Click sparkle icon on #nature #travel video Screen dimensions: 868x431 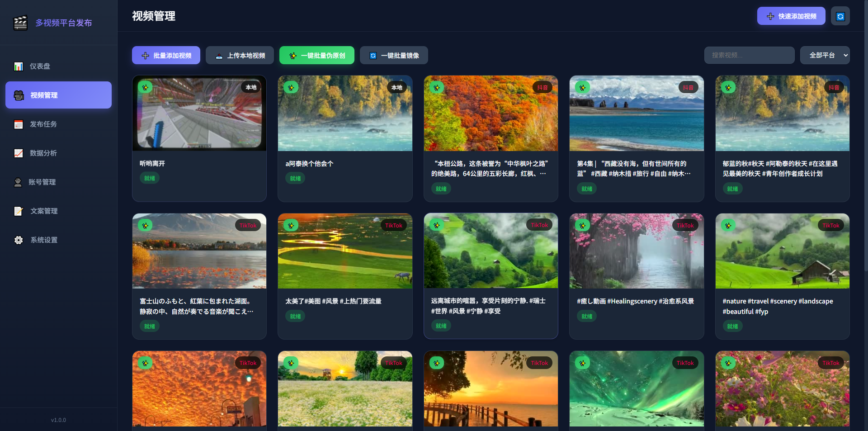coord(728,225)
